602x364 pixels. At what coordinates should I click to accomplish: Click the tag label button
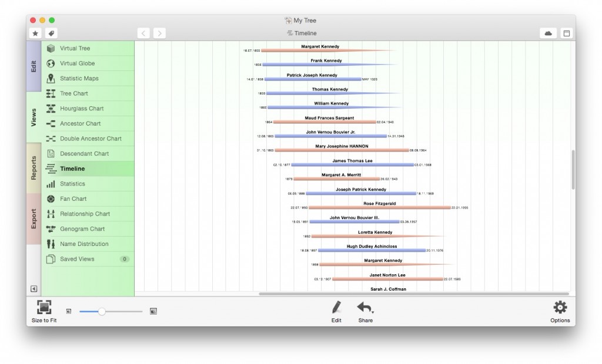51,33
